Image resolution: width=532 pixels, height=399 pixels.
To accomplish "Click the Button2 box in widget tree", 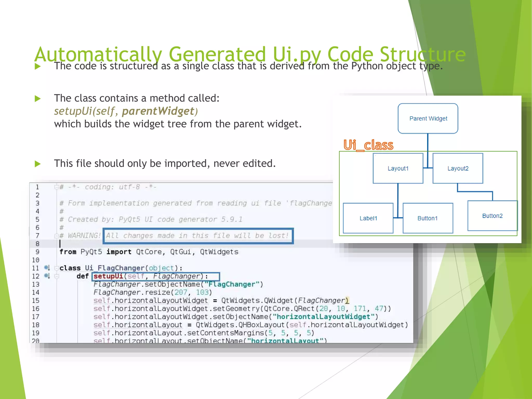I will (x=492, y=216).
